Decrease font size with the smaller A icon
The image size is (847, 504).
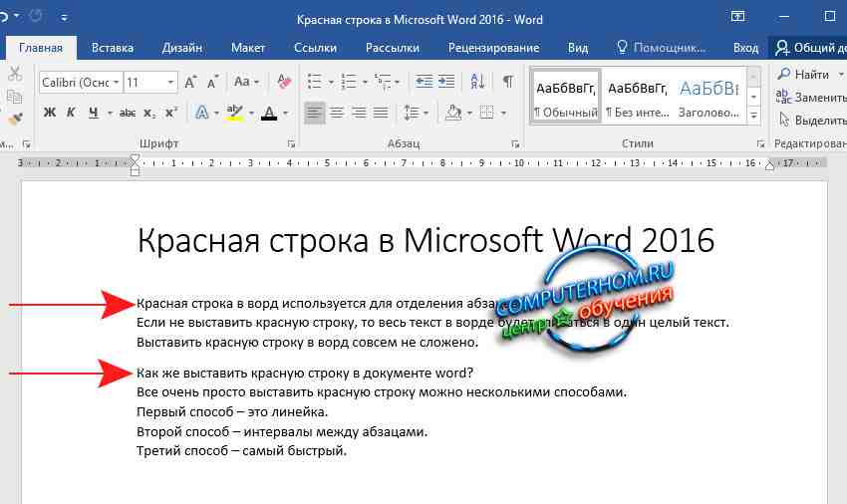213,82
